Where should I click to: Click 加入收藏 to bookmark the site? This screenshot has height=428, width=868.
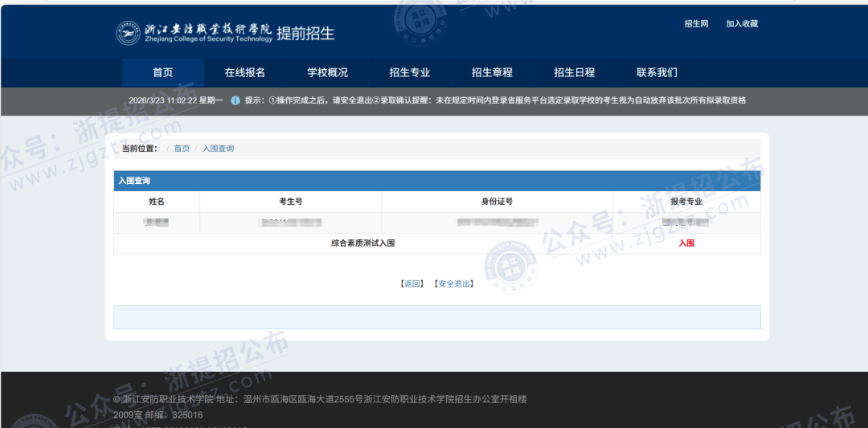point(741,24)
